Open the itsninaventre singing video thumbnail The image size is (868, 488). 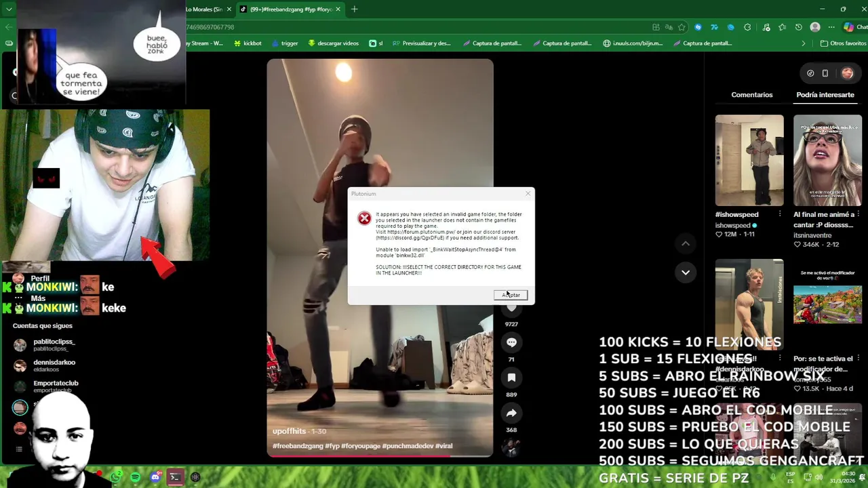827,160
